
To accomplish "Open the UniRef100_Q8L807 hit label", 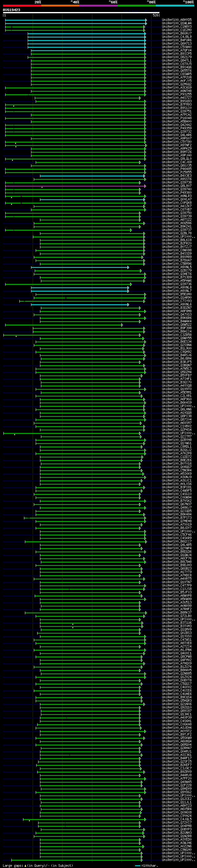I will 177,186.
